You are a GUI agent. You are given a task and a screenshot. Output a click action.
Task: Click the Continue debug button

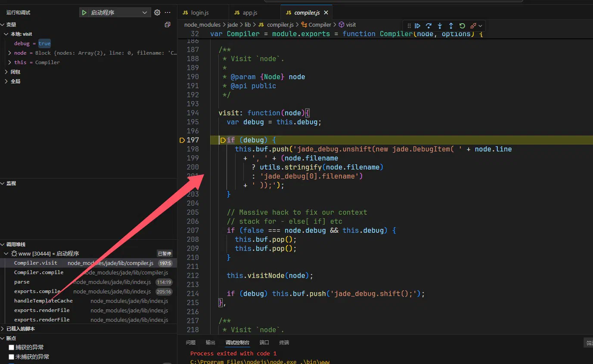coord(417,26)
